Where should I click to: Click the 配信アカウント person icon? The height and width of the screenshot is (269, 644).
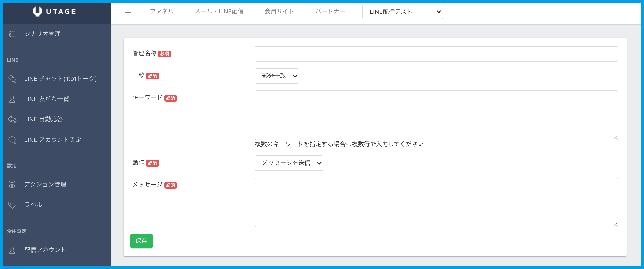point(12,250)
